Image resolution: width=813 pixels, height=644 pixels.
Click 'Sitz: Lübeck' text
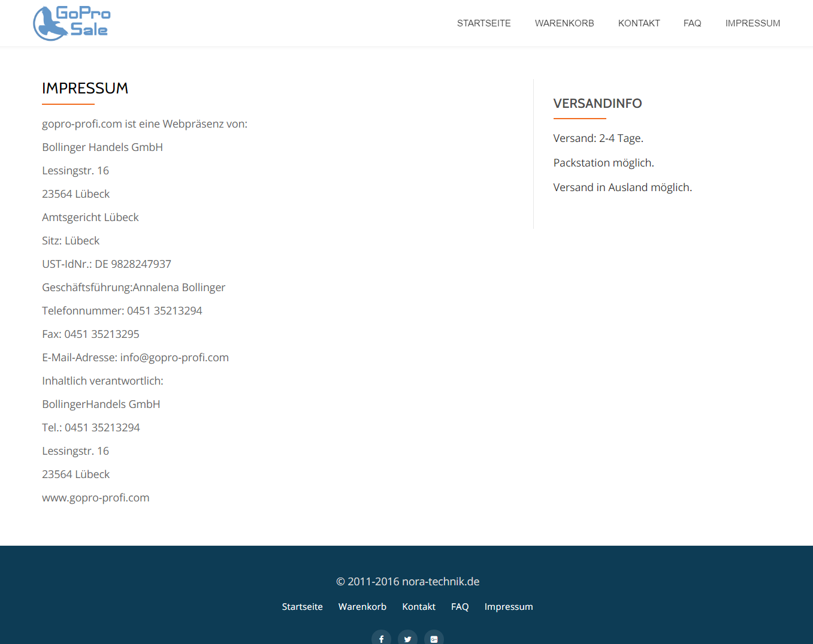tap(71, 241)
